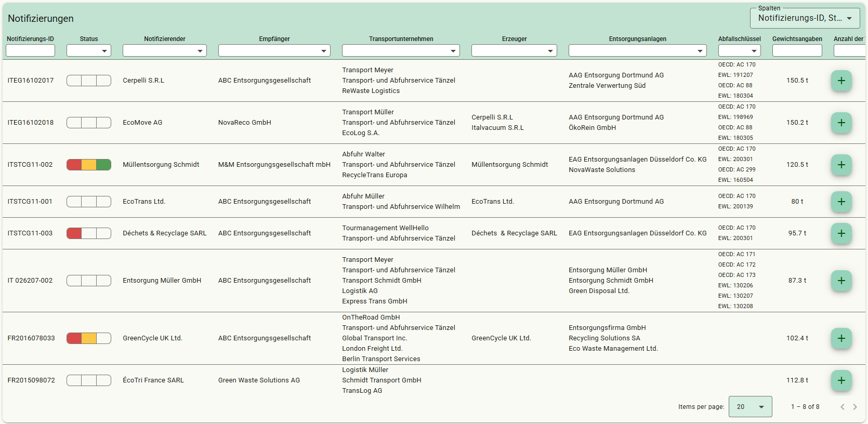Open the Status filter dropdown
The image size is (868, 424).
tap(89, 50)
